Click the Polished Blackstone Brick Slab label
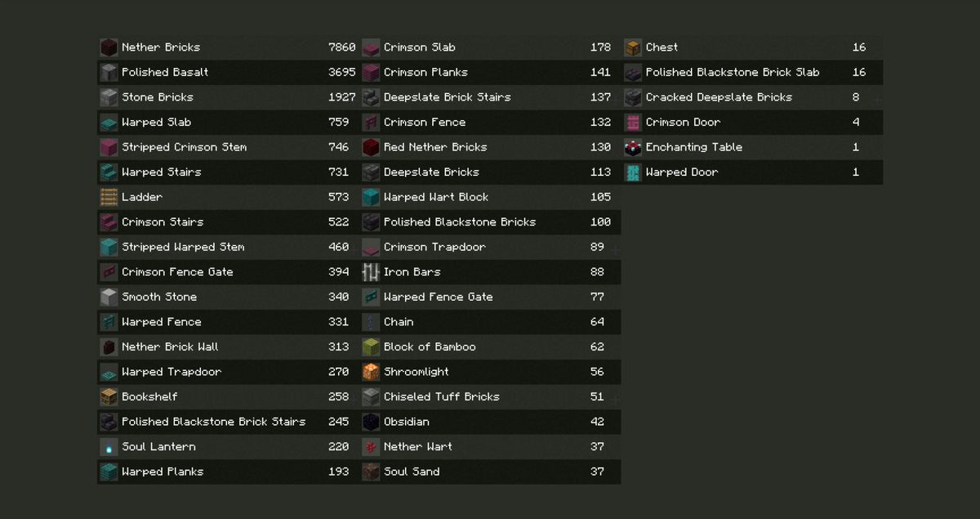Image resolution: width=980 pixels, height=519 pixels. click(733, 72)
